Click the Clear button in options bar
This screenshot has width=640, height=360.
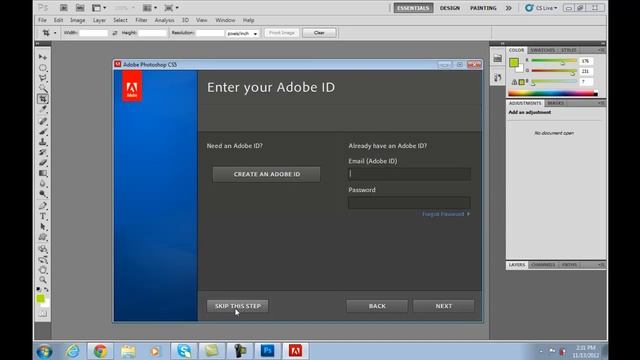[319, 33]
